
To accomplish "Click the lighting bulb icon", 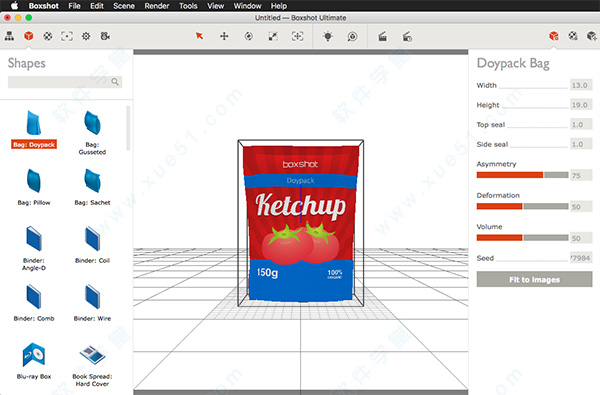I will pos(328,36).
